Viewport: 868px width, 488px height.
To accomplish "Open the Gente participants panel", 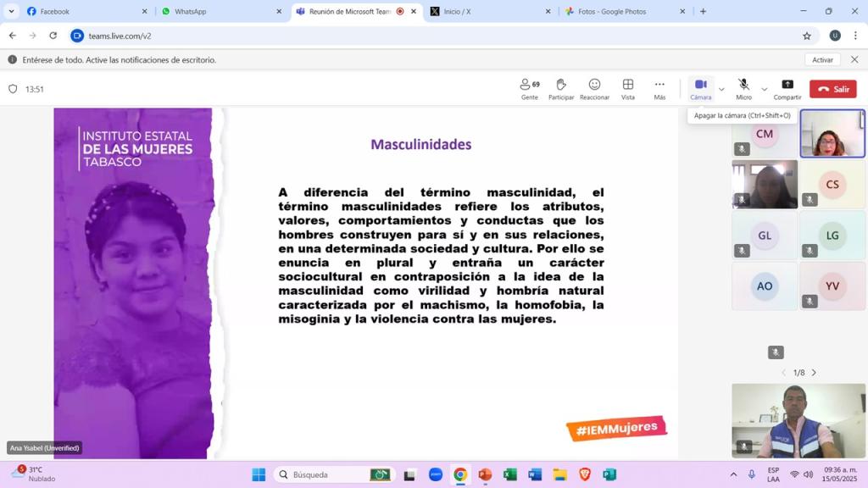I will tap(530, 88).
